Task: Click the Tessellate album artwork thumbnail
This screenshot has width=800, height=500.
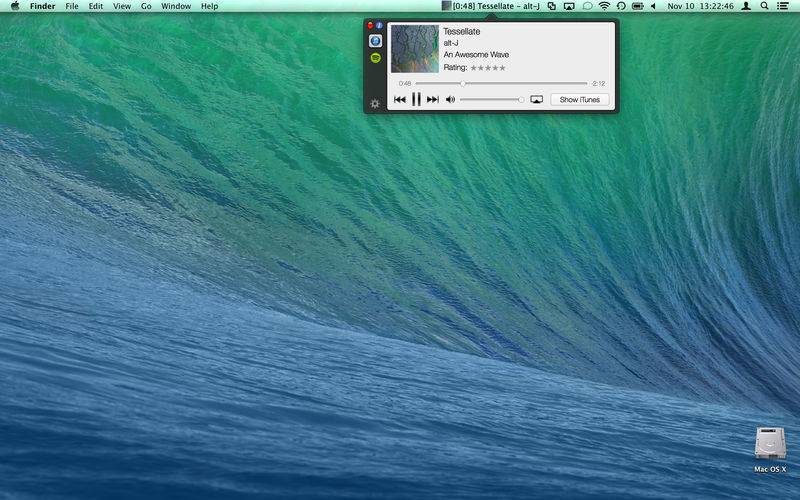Action: point(414,49)
